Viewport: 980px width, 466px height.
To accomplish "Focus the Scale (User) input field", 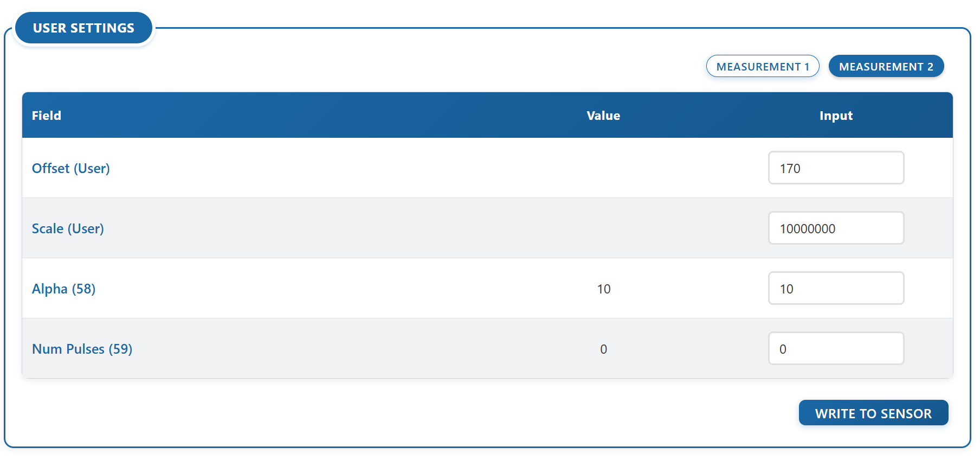I will tap(835, 228).
